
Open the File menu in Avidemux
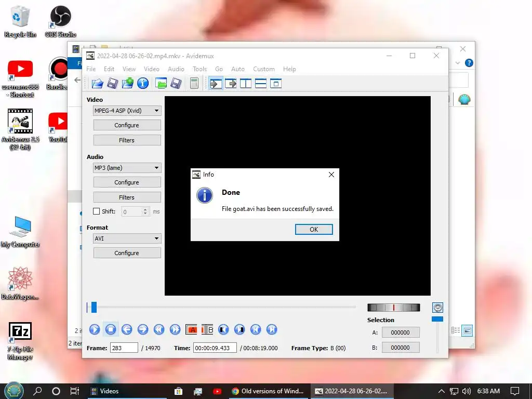click(x=91, y=69)
